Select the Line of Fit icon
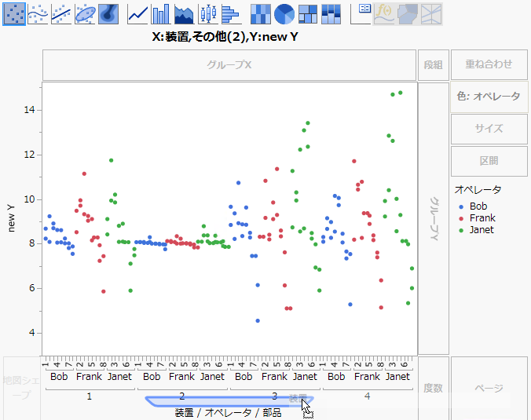531x420 pixels. point(61,13)
